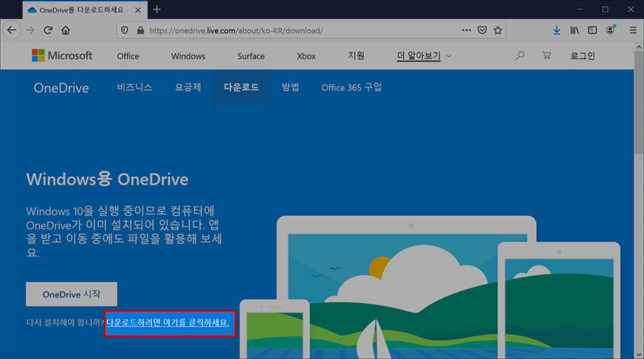Open the Library icon
This screenshot has width=644, height=359.
pyautogui.click(x=574, y=31)
